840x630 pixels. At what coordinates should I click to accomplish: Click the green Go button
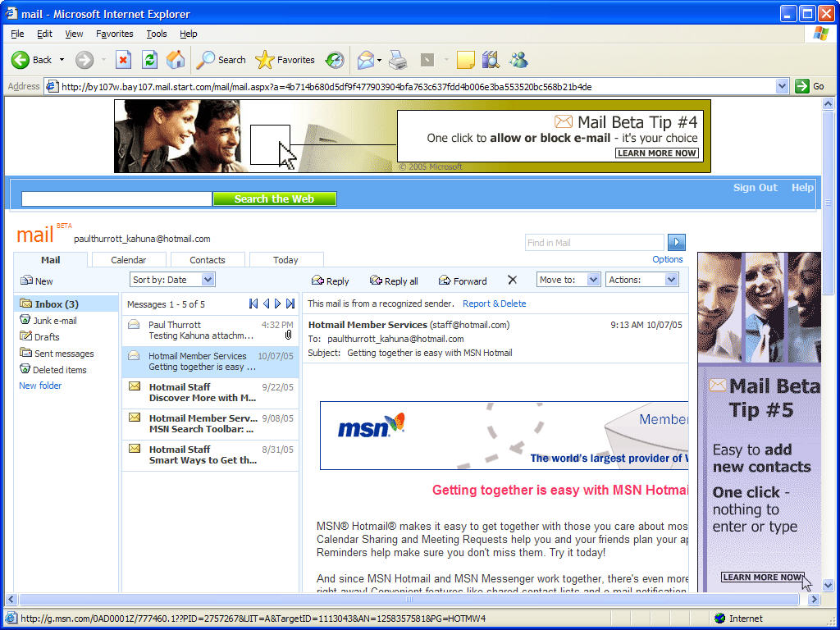(810, 86)
